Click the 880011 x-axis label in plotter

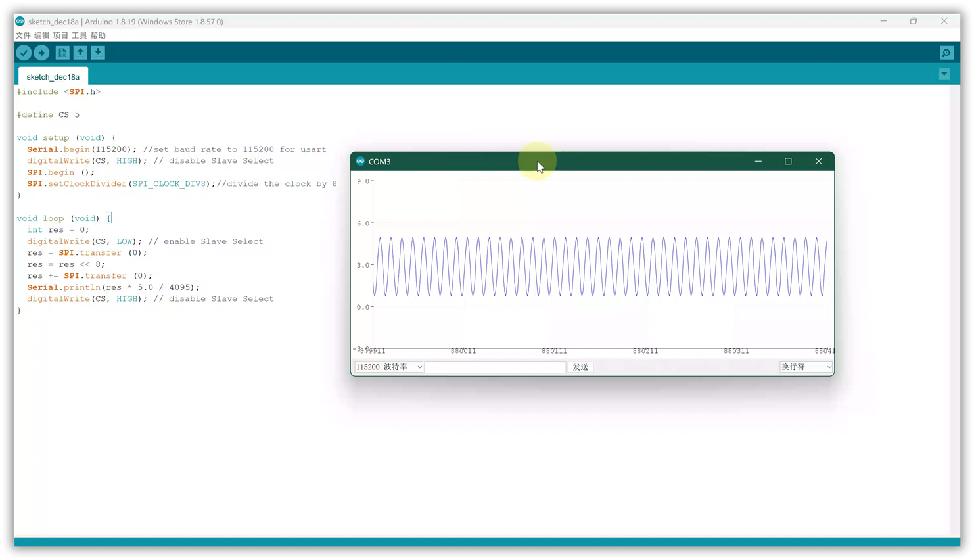(x=463, y=351)
